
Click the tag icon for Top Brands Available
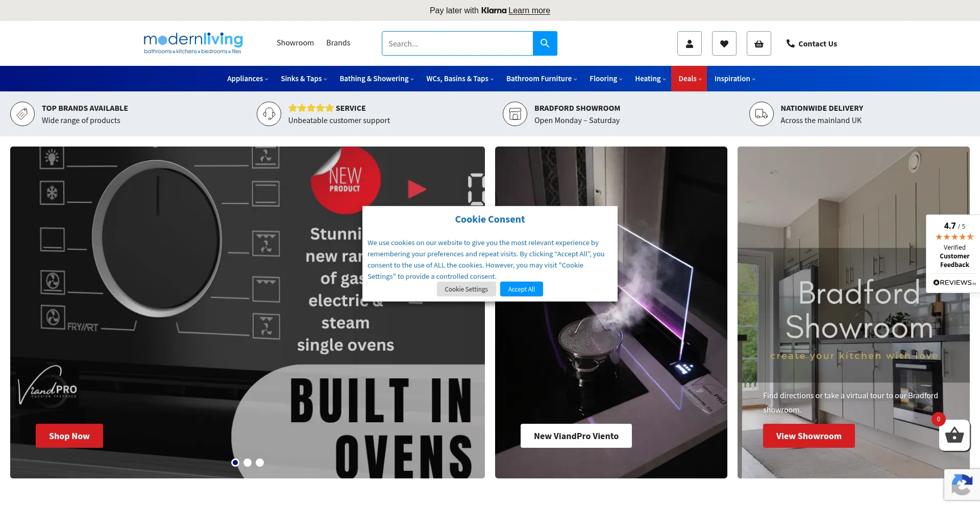(x=22, y=114)
